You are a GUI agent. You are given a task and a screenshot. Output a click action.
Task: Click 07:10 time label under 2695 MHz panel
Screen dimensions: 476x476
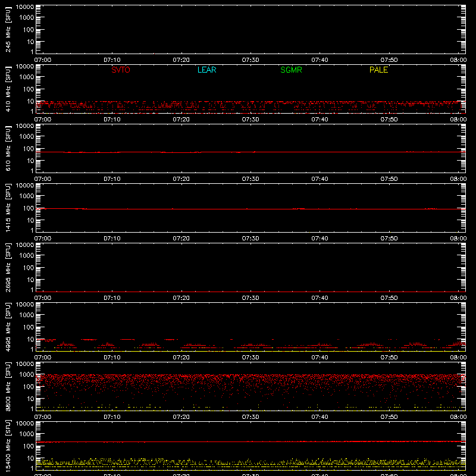coord(112,298)
